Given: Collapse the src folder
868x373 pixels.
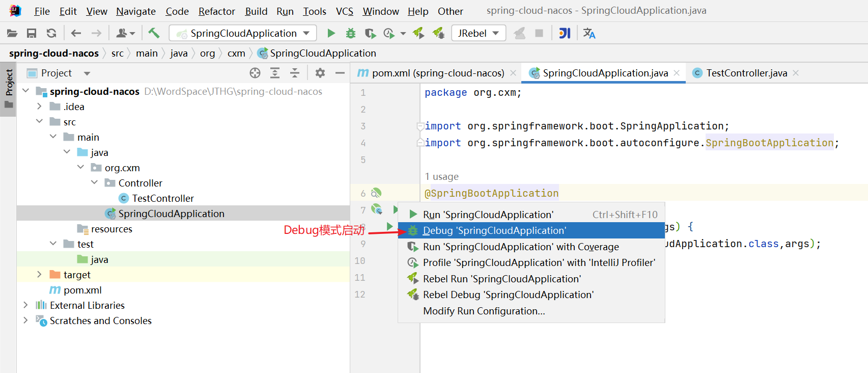Looking at the screenshot, I should (x=40, y=121).
